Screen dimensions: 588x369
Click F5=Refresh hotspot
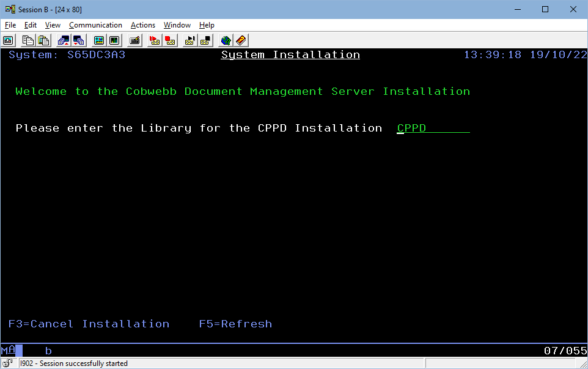[x=235, y=324]
